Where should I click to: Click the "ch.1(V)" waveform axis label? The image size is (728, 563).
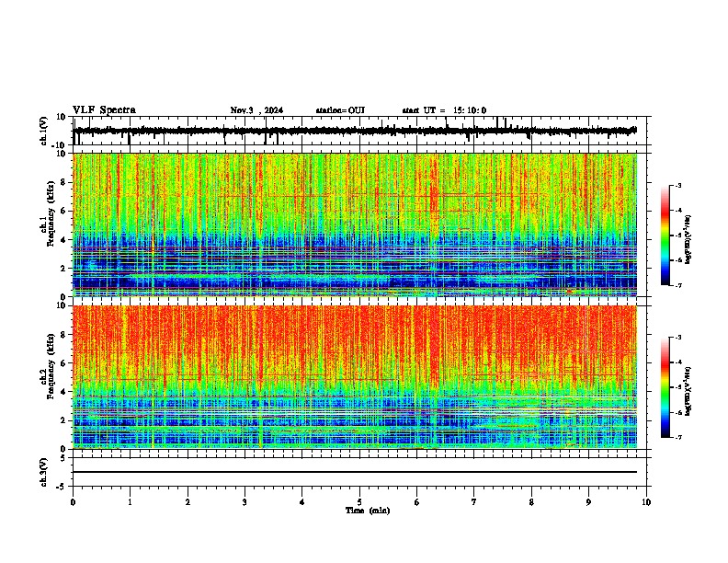click(44, 131)
